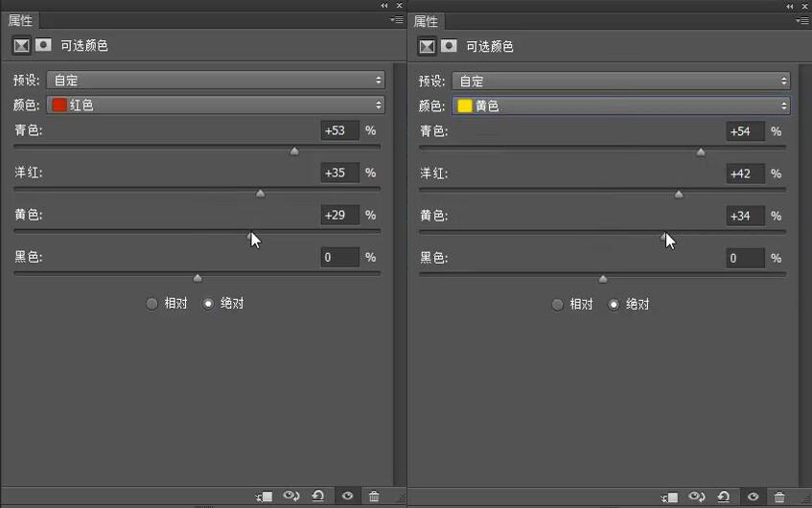Click 青色 value field showing +54

tap(745, 131)
